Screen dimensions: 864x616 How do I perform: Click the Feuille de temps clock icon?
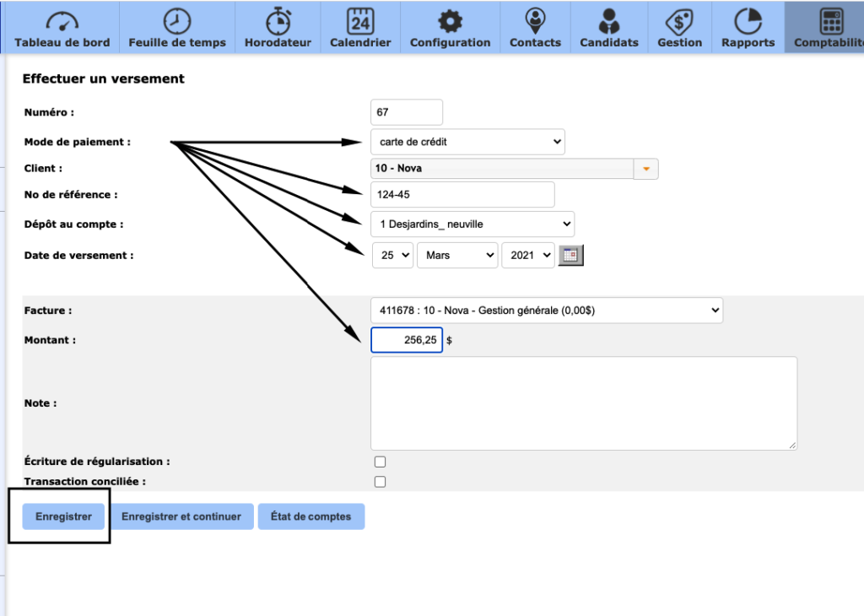(177, 20)
